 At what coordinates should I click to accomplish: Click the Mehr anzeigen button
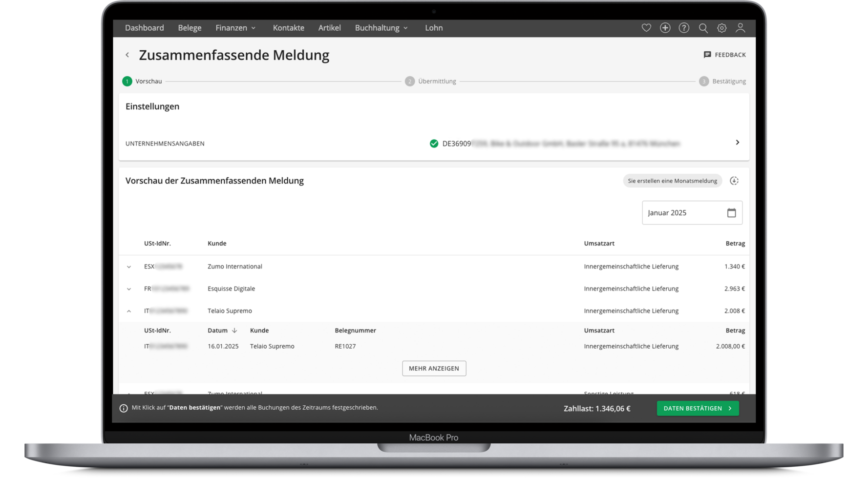(x=434, y=369)
